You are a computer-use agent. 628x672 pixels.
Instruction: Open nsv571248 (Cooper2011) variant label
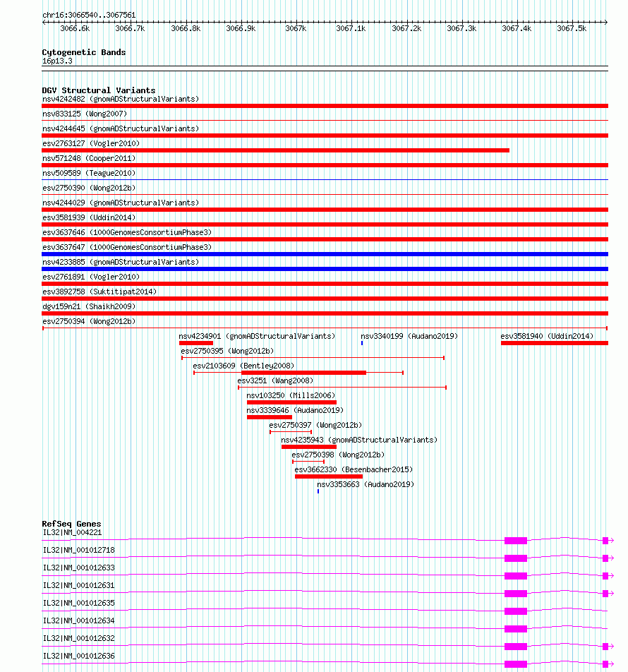tap(89, 158)
